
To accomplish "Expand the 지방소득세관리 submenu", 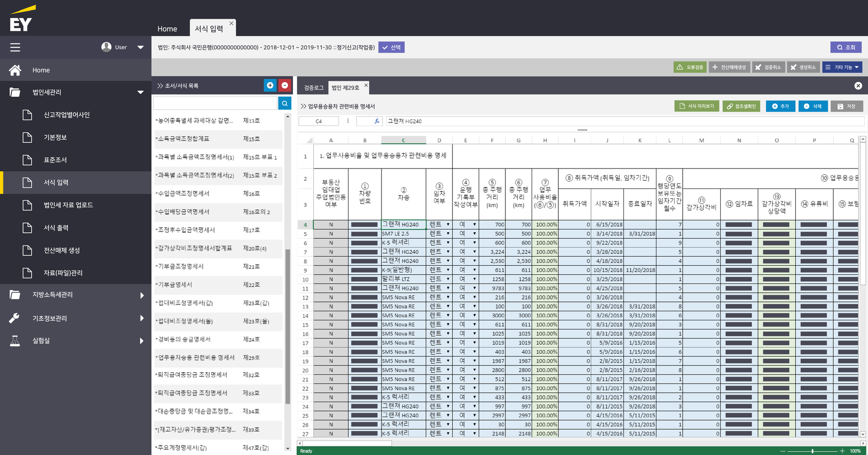I will (142, 295).
